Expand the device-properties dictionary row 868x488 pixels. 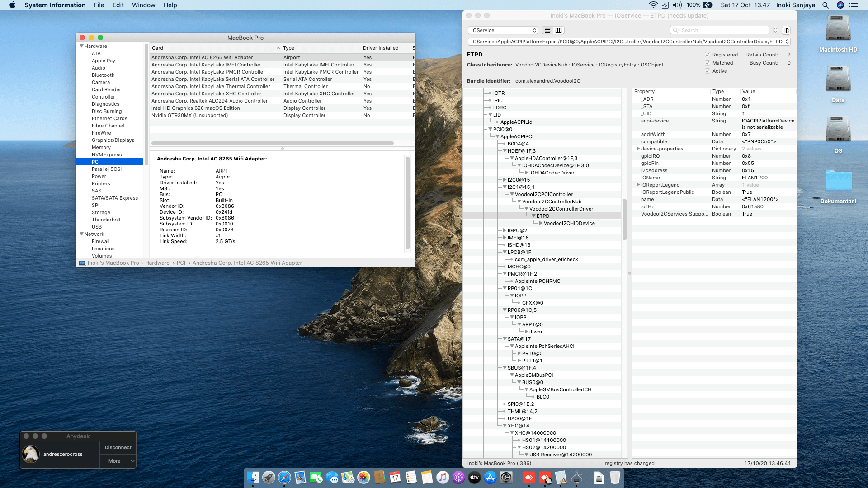637,149
